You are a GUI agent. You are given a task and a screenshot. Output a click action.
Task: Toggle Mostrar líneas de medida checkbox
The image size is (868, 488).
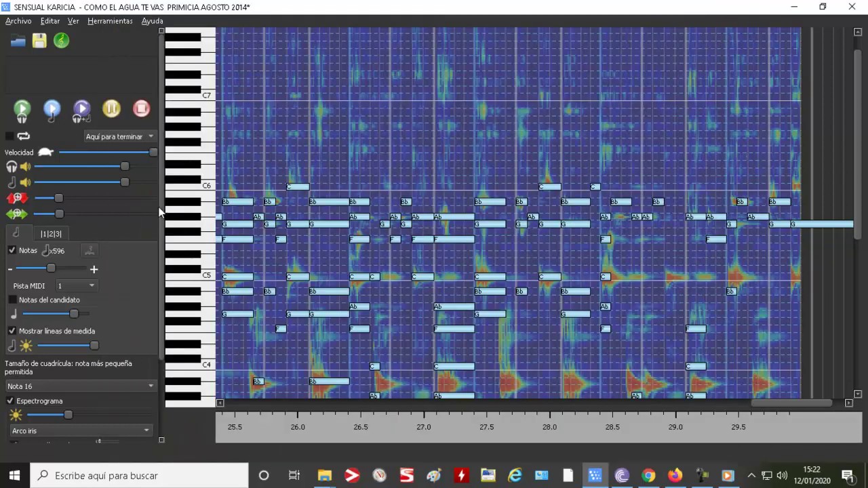12,331
